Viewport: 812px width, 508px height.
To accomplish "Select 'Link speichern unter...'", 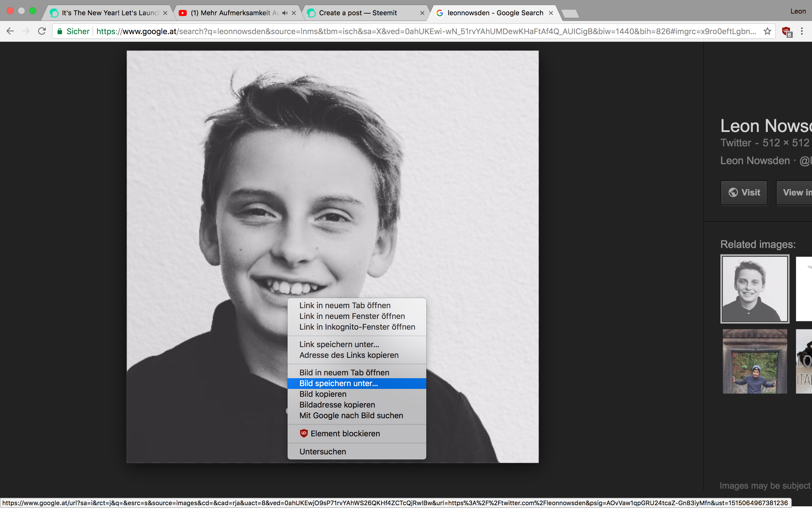I will tap(357, 344).
